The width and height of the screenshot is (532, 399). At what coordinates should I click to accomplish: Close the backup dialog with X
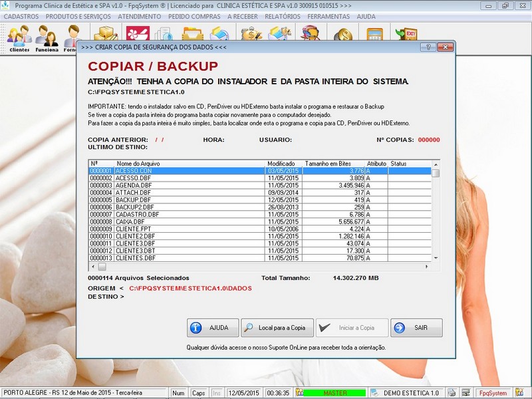(446, 47)
